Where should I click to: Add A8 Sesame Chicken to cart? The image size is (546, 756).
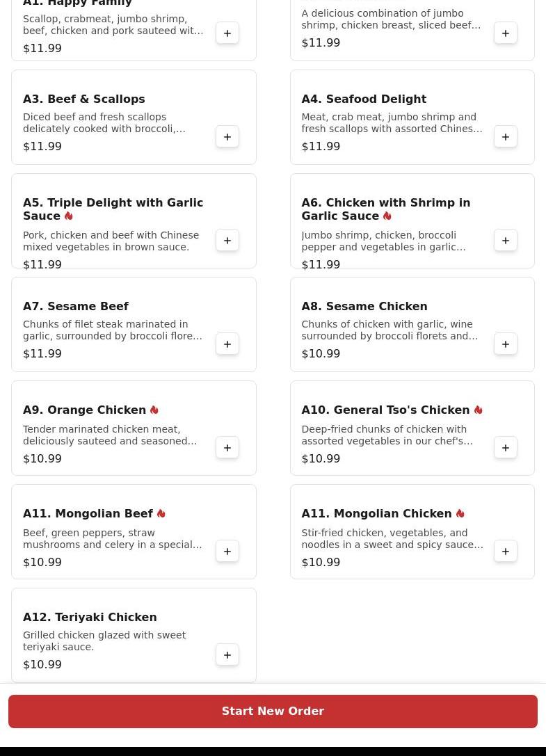pyautogui.click(x=506, y=344)
